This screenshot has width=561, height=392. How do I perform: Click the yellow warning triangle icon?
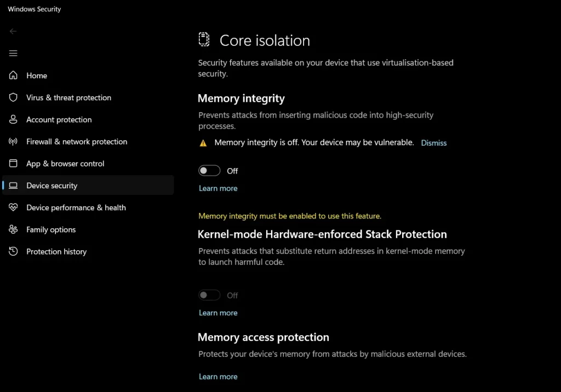[x=203, y=143]
